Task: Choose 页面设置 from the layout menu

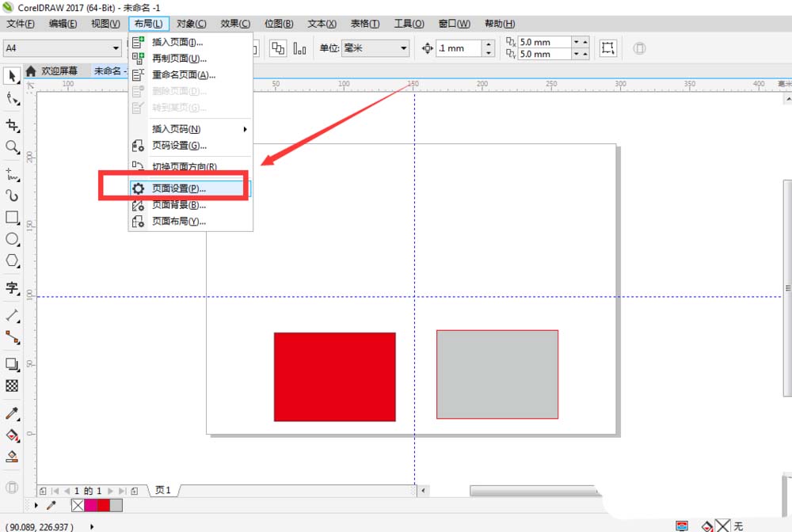Action: (x=190, y=188)
